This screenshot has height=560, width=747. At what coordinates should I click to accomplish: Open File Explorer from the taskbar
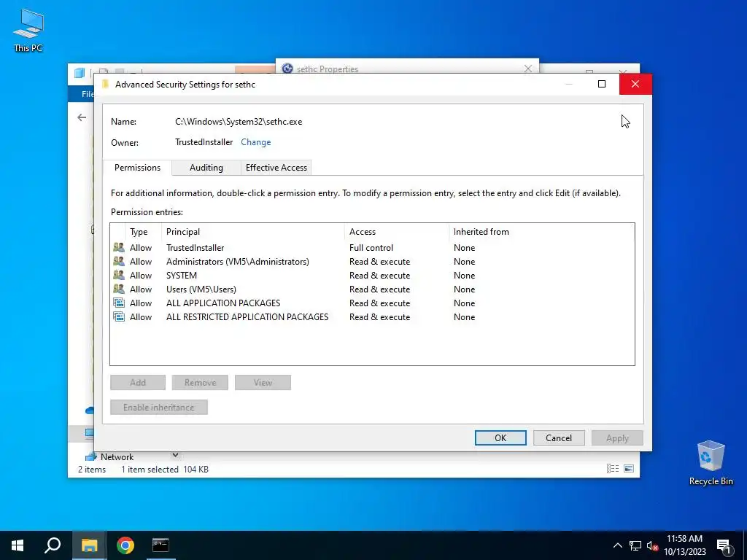pos(89,545)
